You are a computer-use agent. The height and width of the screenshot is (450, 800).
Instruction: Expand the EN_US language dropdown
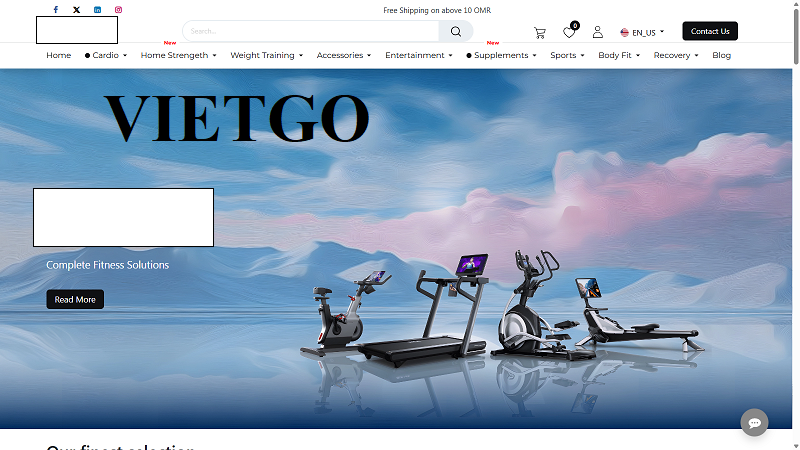point(642,32)
